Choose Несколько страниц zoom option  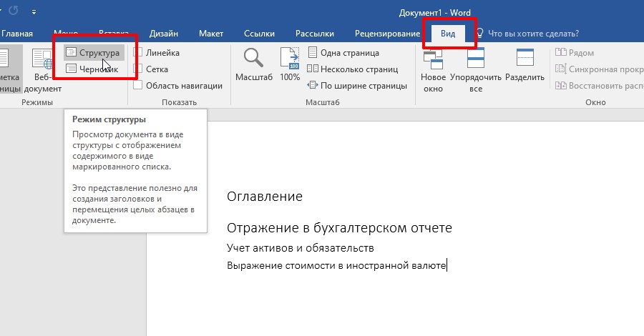point(353,69)
